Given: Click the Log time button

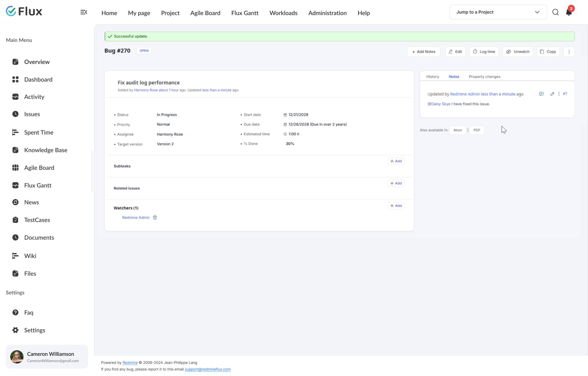Looking at the screenshot, I should pos(484,52).
